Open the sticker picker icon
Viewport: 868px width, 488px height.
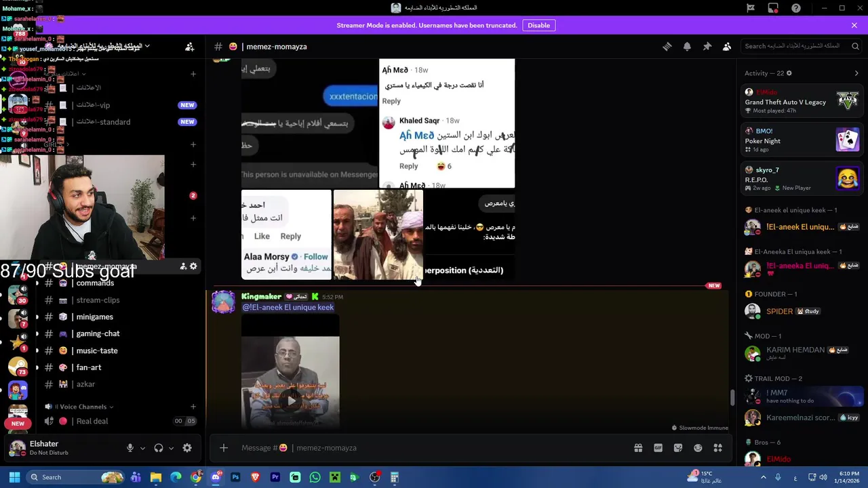[678, 447]
